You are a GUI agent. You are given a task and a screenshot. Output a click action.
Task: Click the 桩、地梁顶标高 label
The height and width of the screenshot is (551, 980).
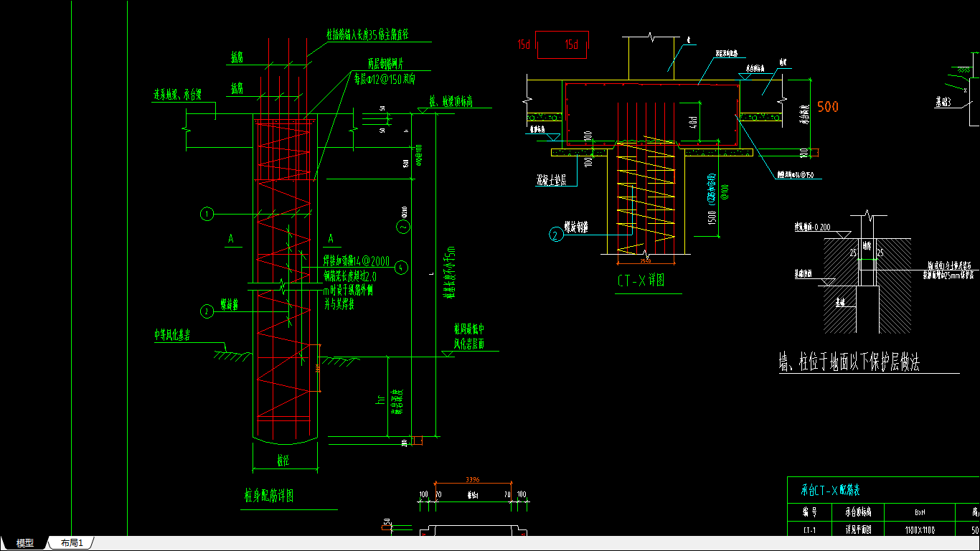[x=451, y=102]
